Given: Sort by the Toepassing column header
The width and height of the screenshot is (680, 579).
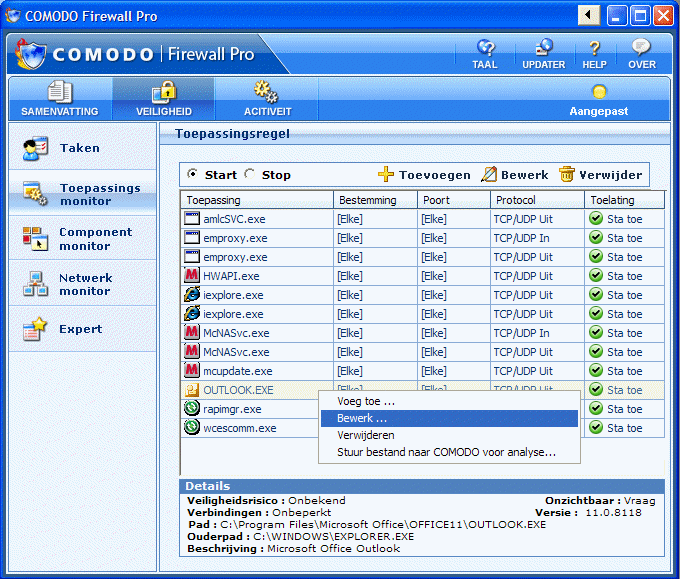Looking at the screenshot, I should pos(257,200).
